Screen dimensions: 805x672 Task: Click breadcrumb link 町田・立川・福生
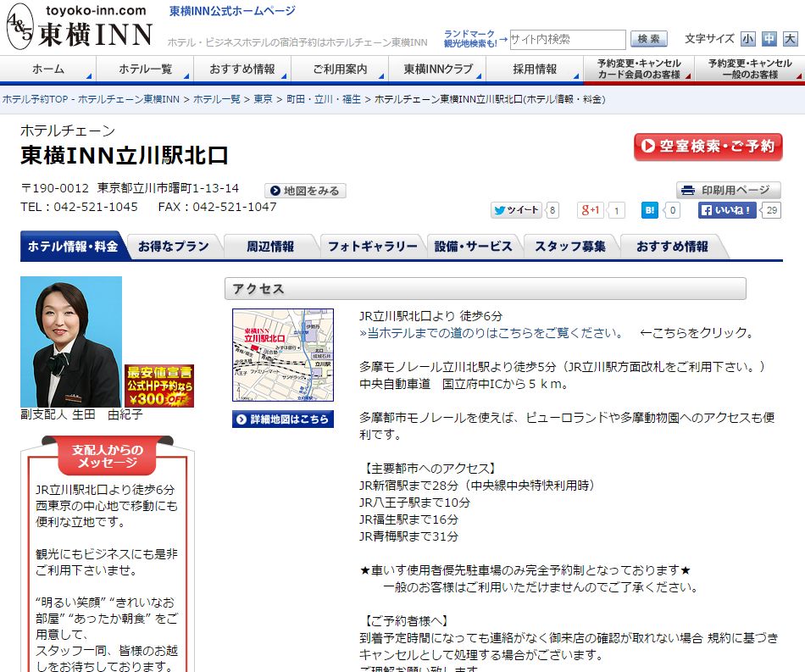point(324,99)
